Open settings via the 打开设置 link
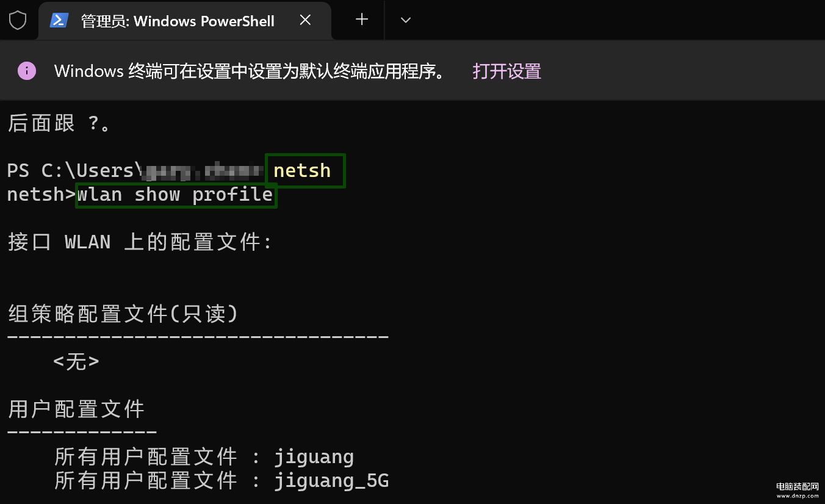 507,71
